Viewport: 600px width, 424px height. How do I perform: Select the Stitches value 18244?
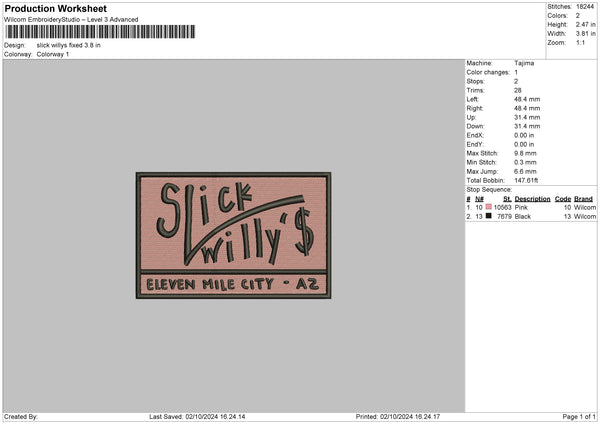(x=585, y=7)
